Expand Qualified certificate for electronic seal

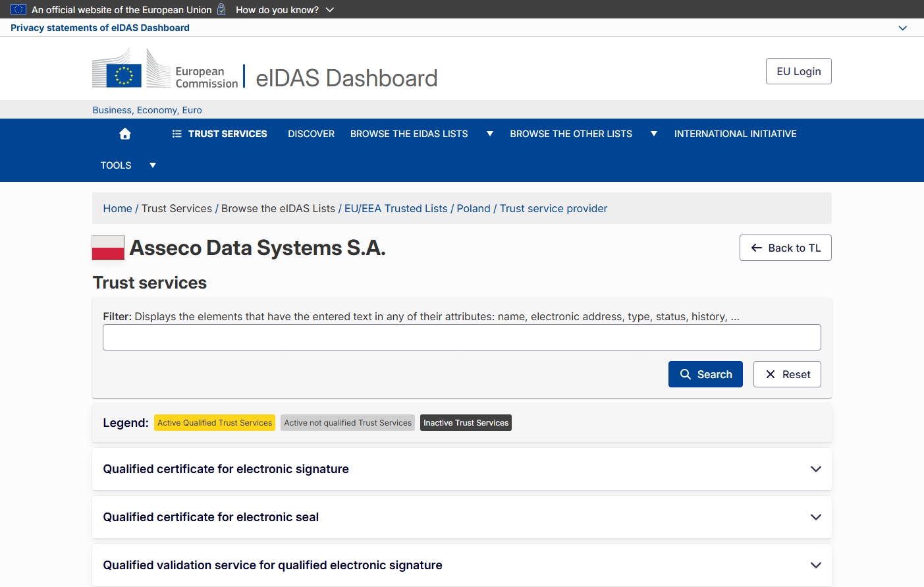462,517
